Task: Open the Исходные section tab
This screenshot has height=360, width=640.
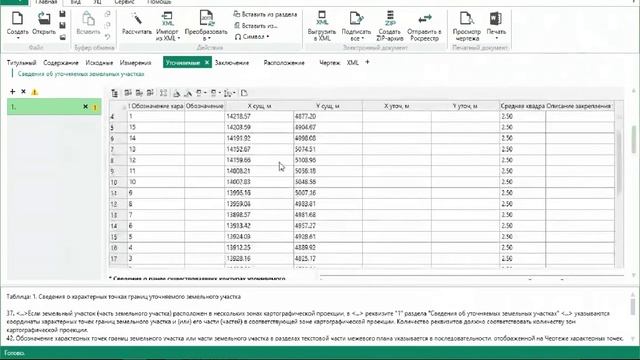Action: 99,62
